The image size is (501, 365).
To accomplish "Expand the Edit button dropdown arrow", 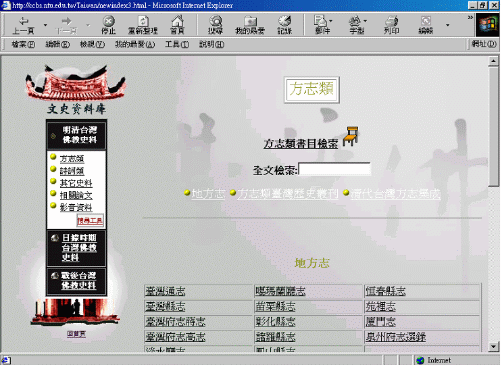I will [x=448, y=25].
